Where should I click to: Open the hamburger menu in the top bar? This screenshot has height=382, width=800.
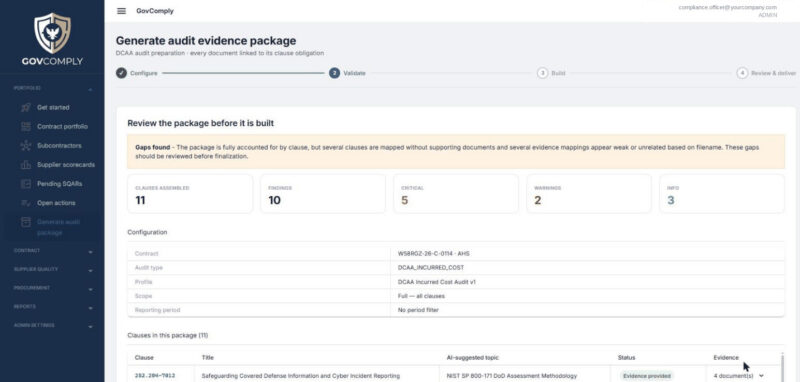(121, 11)
